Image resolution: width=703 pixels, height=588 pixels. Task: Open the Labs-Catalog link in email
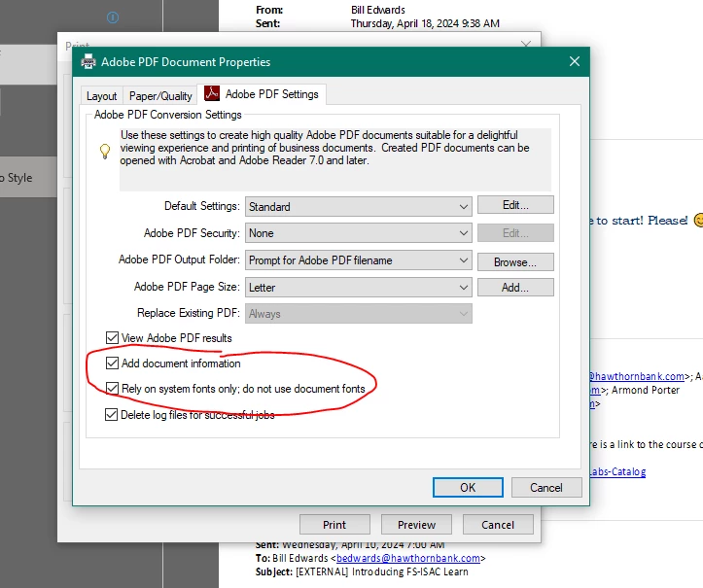(x=617, y=471)
